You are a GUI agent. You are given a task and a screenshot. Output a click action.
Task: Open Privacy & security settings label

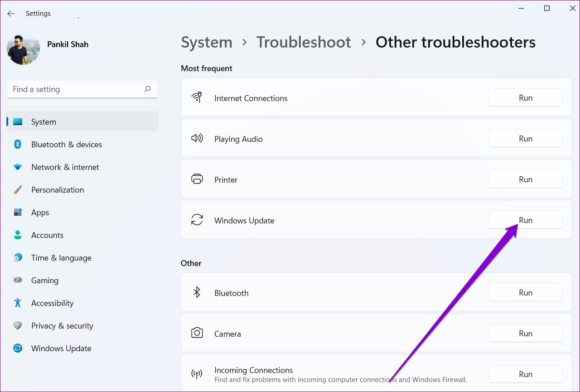click(x=62, y=326)
